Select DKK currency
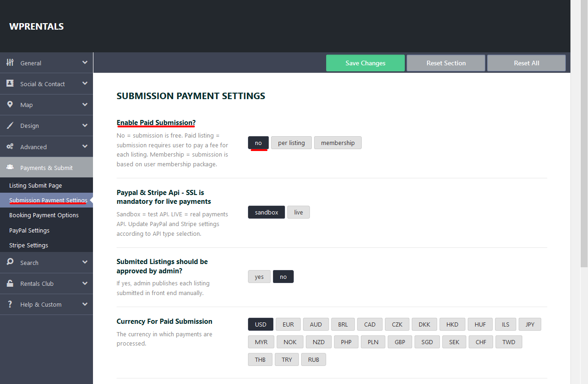588x384 pixels. click(425, 324)
